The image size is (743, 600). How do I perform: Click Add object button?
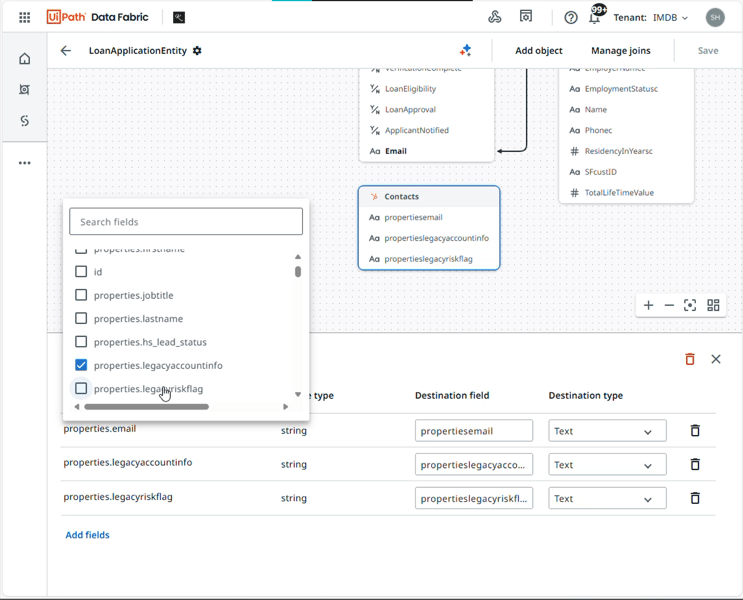(539, 51)
